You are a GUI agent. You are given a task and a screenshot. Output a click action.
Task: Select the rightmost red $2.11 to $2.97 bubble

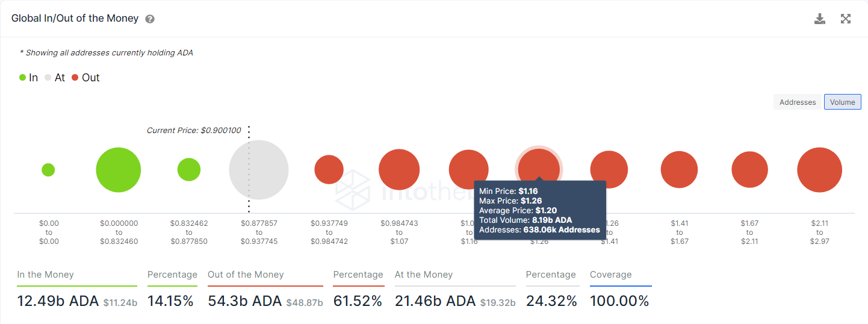coord(819,170)
